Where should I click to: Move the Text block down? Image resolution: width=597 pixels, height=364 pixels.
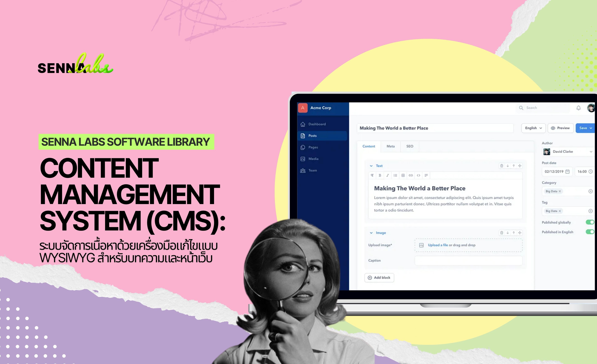tap(508, 166)
